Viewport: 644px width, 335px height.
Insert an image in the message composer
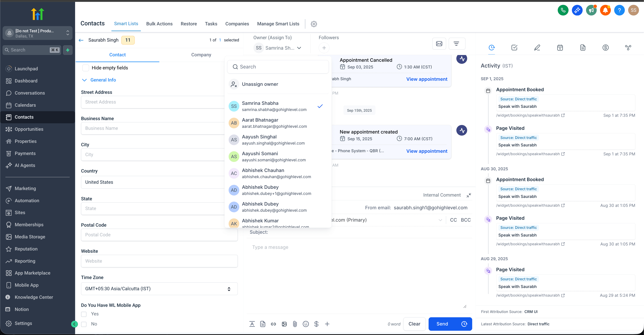[284, 324]
